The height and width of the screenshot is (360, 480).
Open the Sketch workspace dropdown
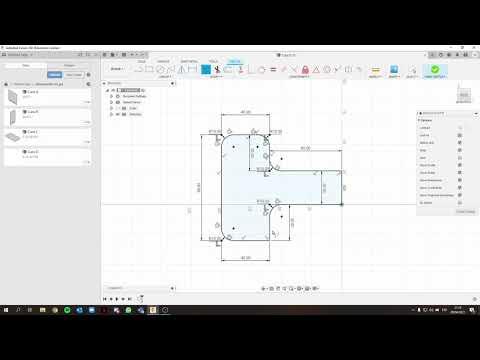(117, 69)
